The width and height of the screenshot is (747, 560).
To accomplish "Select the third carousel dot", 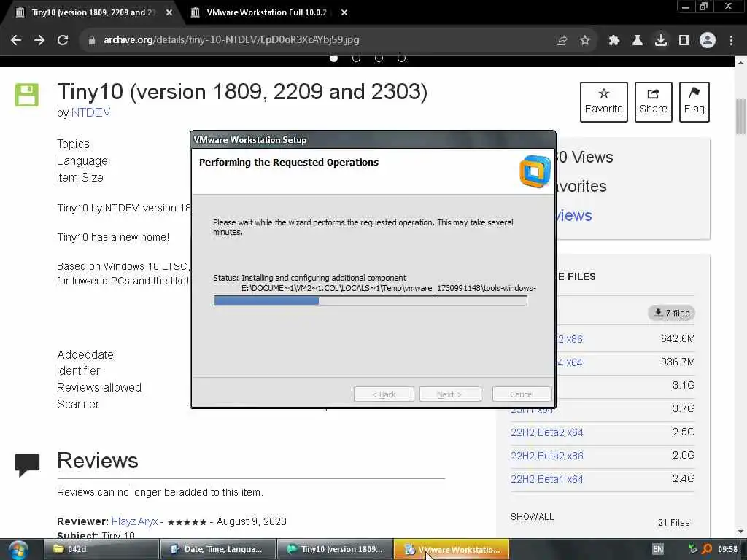I will pyautogui.click(x=379, y=58).
